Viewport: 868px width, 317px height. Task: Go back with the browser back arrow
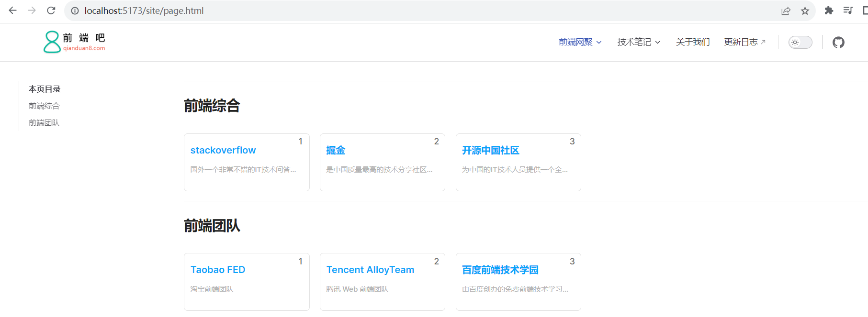13,11
